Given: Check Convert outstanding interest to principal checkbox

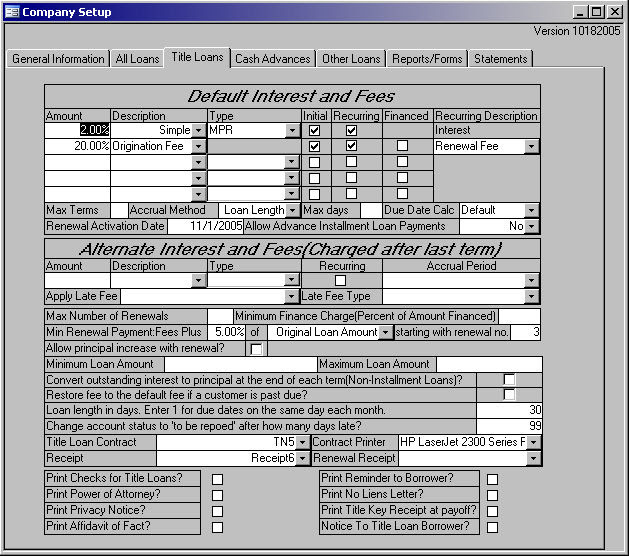Looking at the screenshot, I should point(509,379).
